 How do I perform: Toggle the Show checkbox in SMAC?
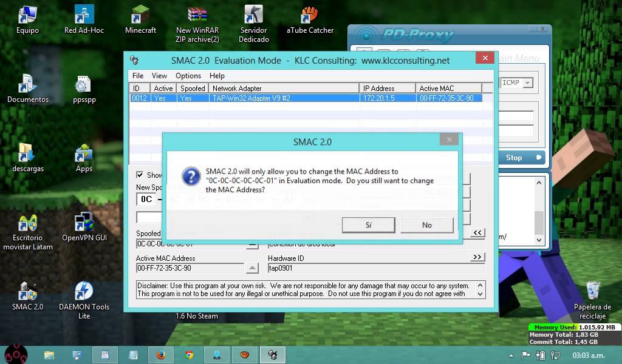(x=140, y=175)
